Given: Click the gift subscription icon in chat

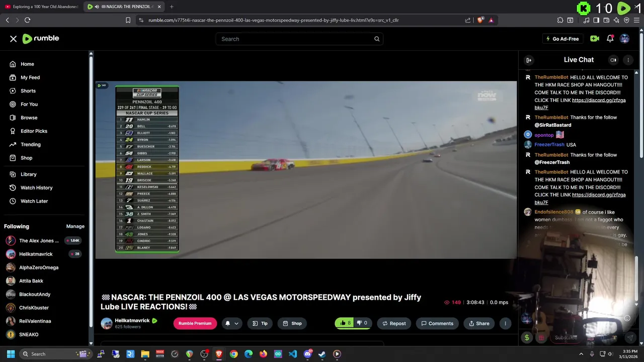Looking at the screenshot, I should (541, 338).
